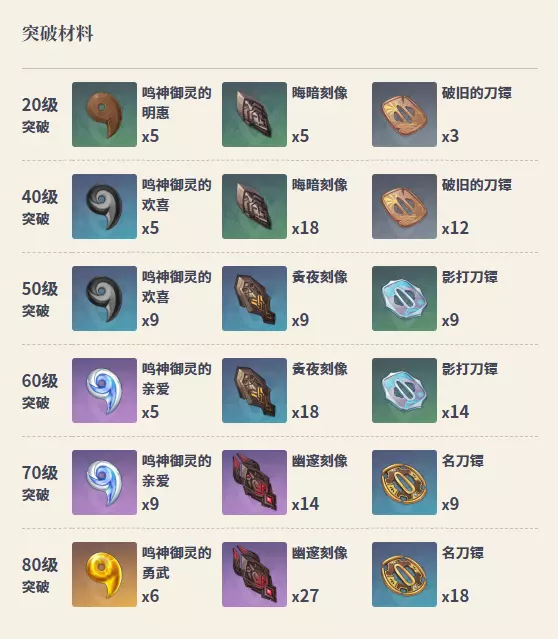Click the 鸣神御灵的欢喜 icon in 50级 row
558x639 pixels.
pos(104,299)
